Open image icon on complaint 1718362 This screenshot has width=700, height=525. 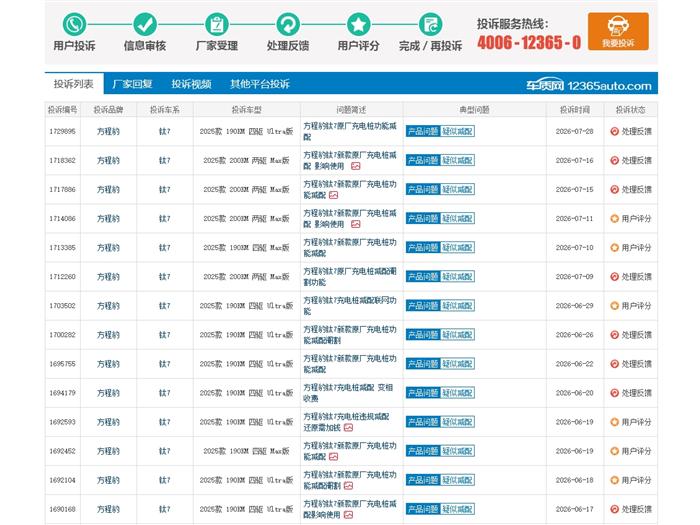355,166
